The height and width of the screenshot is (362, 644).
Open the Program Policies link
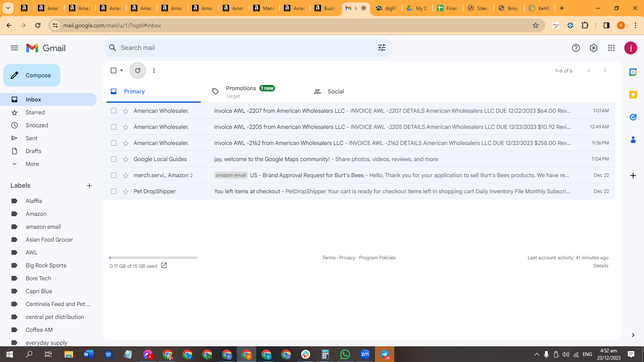point(377,258)
